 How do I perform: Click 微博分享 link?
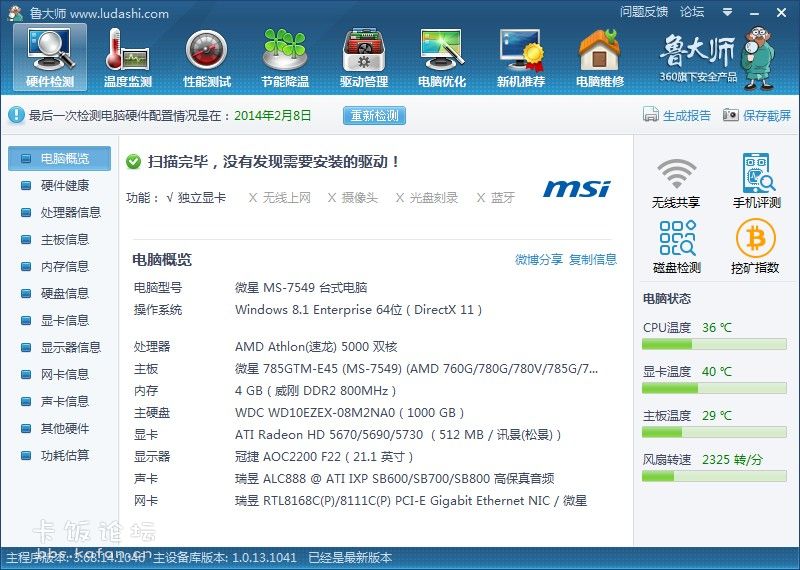click(x=539, y=260)
